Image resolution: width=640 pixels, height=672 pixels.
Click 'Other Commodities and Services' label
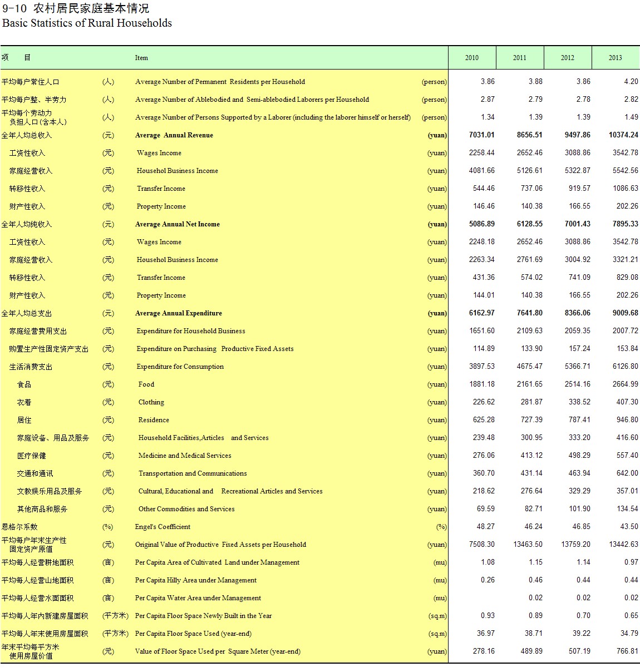click(x=186, y=509)
